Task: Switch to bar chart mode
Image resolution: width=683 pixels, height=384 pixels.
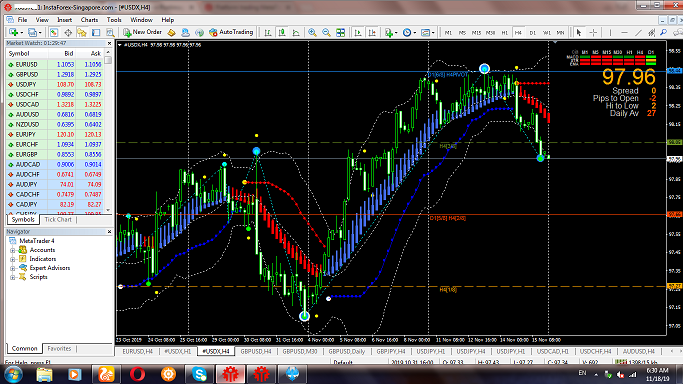Action: [x=268, y=33]
